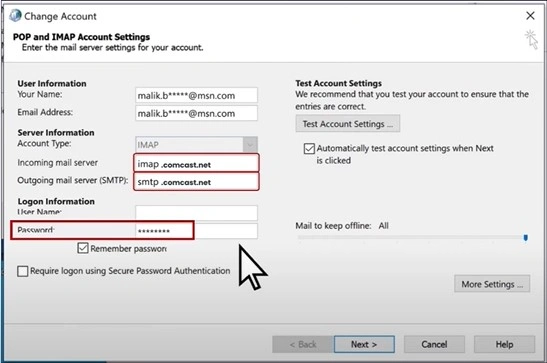
Task: Click the User Name input field
Action: (196, 213)
